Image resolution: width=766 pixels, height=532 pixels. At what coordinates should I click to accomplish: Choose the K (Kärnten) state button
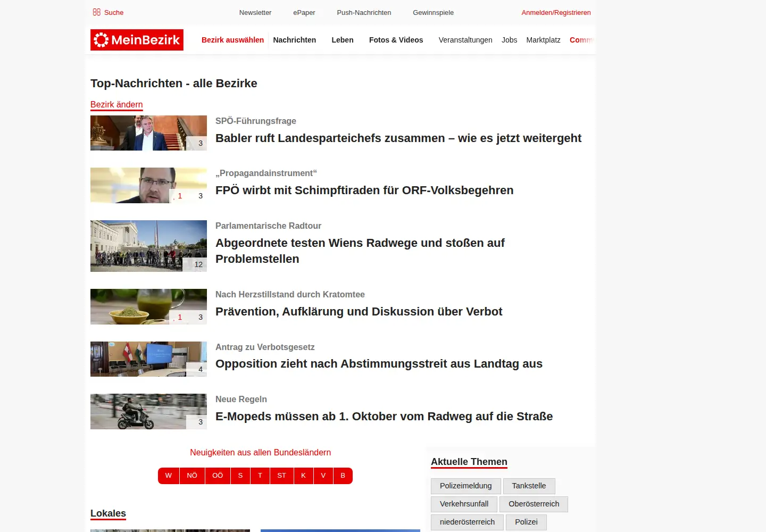coord(303,476)
